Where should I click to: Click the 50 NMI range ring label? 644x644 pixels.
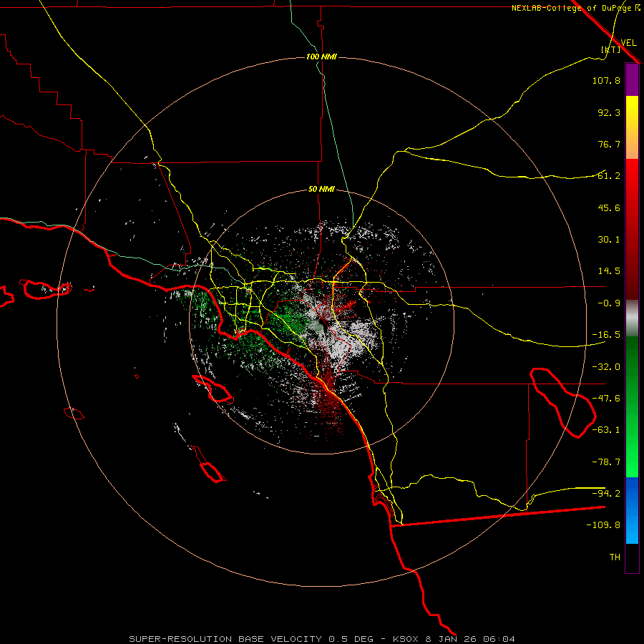coord(321,190)
